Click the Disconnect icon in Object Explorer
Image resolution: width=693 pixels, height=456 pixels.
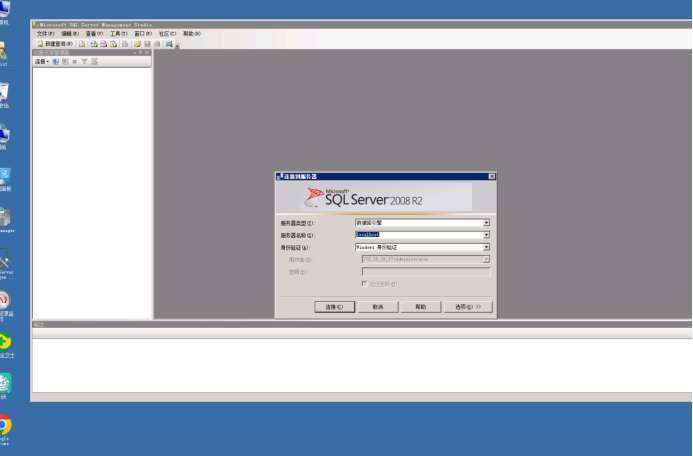point(65,61)
